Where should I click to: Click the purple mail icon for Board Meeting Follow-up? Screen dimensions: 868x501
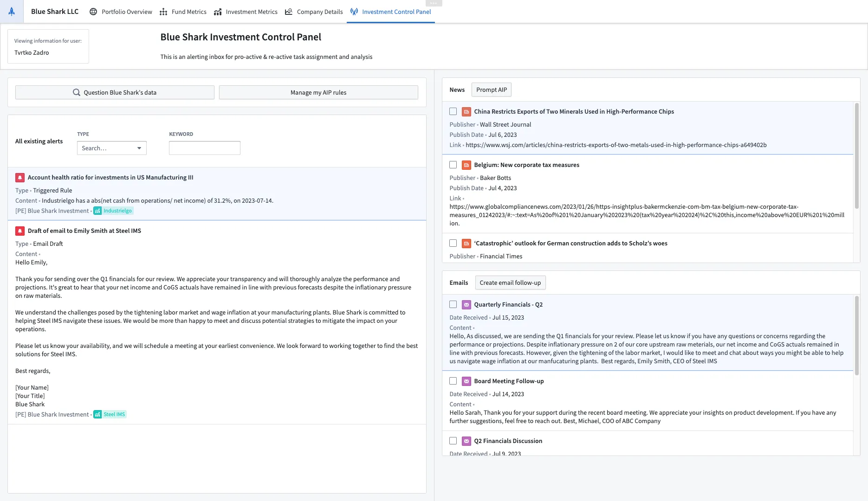[x=466, y=381]
